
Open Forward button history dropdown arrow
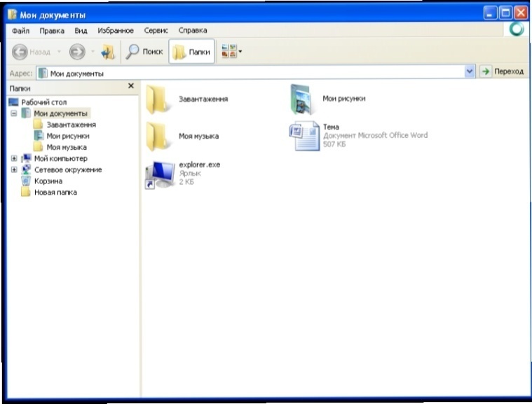[x=93, y=52]
